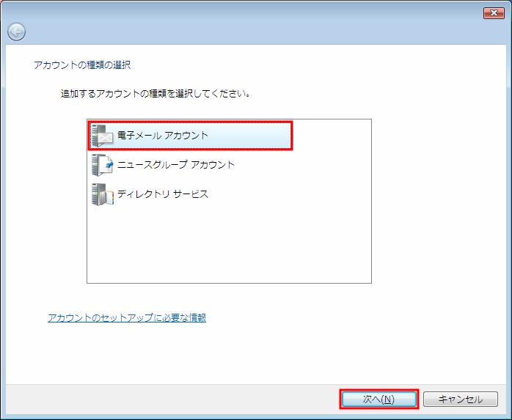Click the server tower in the email account icon

pos(96,136)
